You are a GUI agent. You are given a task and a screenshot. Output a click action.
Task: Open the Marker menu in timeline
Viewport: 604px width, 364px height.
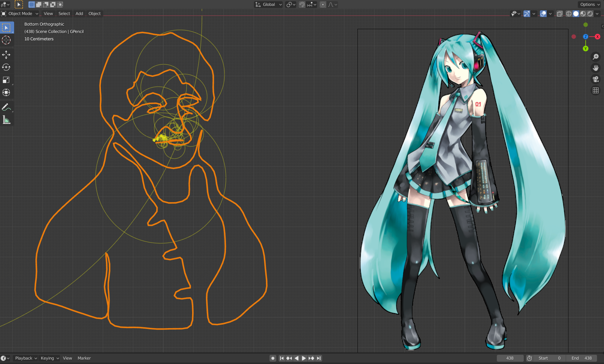coord(84,358)
